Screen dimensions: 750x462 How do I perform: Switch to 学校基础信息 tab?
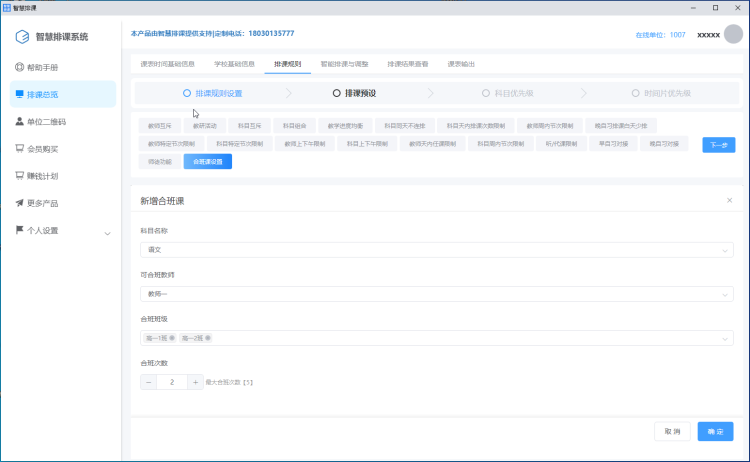tap(234, 64)
